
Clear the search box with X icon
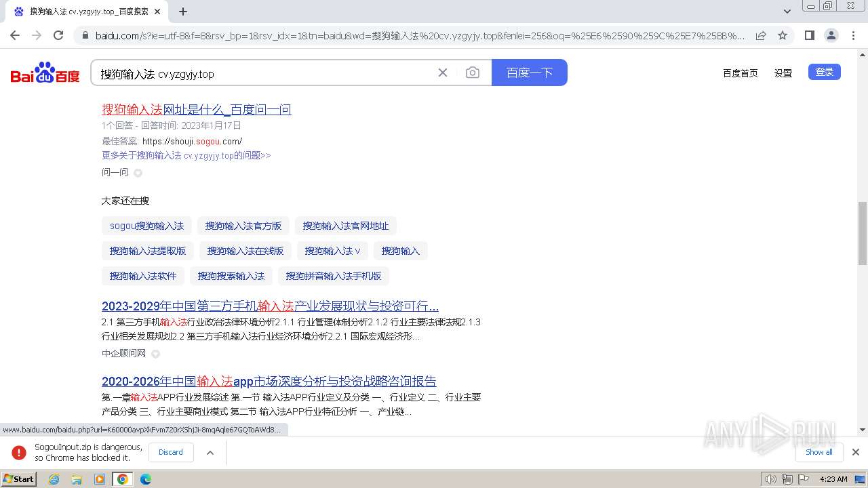[x=443, y=73]
